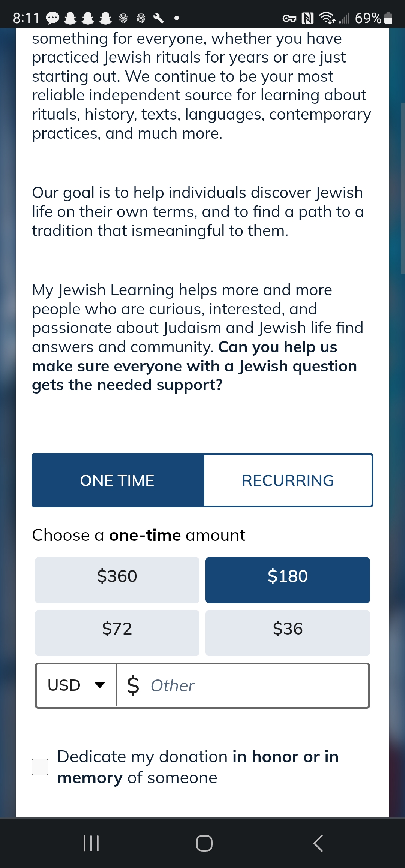The height and width of the screenshot is (868, 405).
Task: Tap the Android back navigation arrow
Action: coord(318,843)
